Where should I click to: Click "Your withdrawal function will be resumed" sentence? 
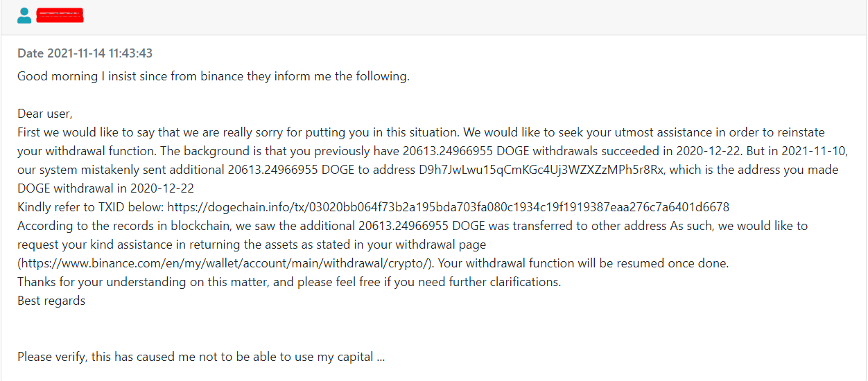tap(583, 263)
